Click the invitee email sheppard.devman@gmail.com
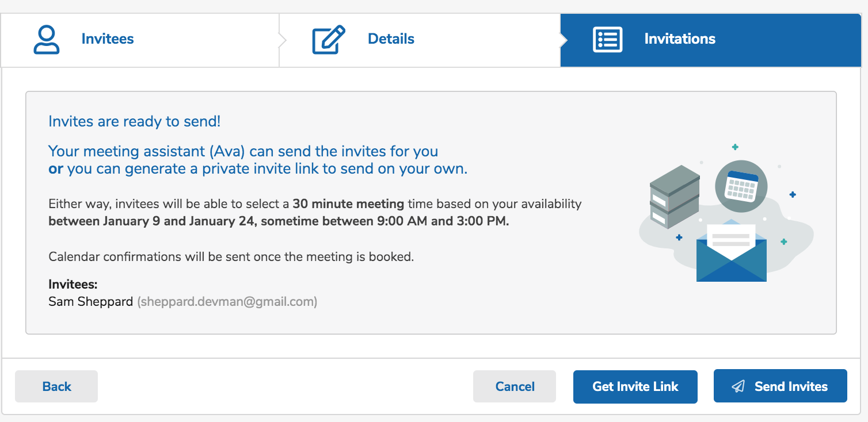The width and height of the screenshot is (868, 422). (227, 301)
